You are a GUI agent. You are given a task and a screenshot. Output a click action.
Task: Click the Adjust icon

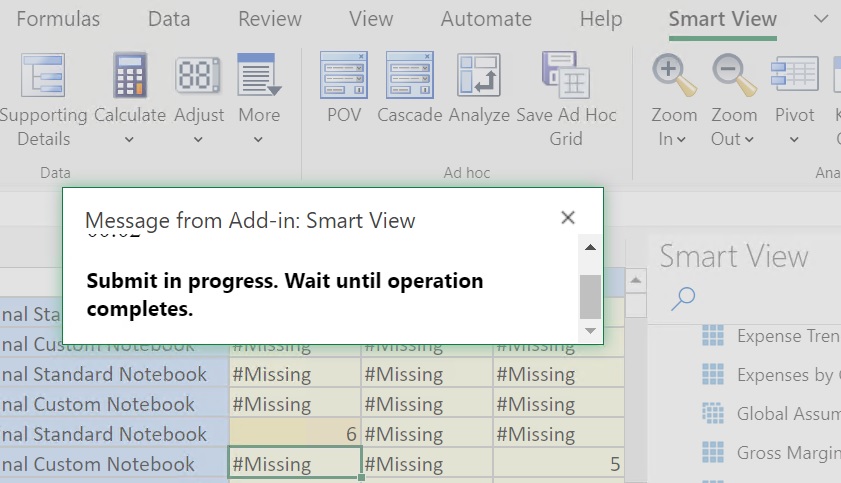tap(198, 75)
